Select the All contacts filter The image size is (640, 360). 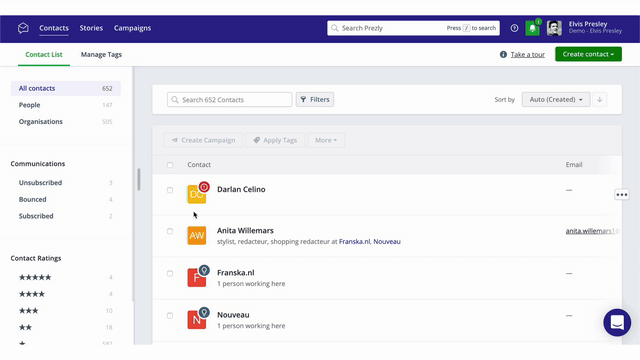tap(66, 88)
